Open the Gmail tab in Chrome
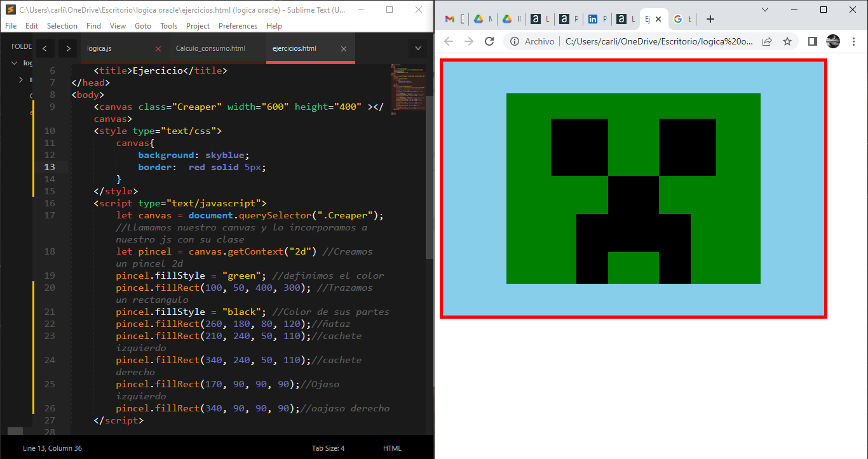 [450, 19]
